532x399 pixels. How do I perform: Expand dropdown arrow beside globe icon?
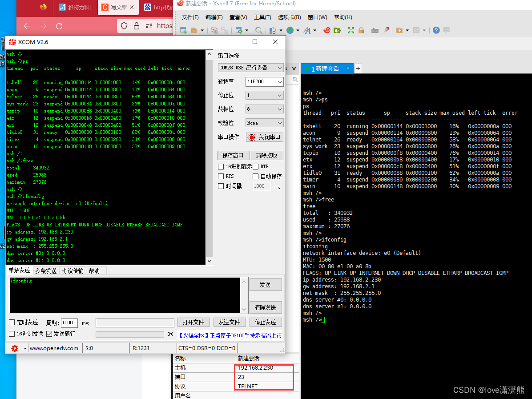pos(298,31)
